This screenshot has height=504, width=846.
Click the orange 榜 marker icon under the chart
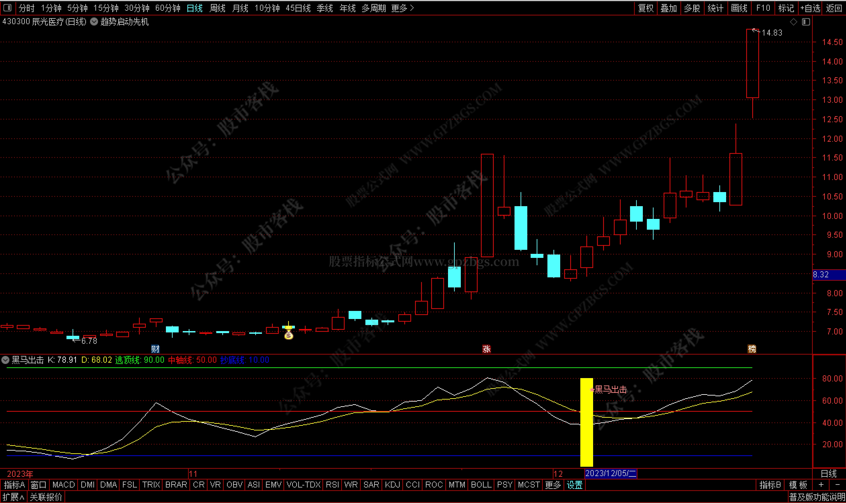click(752, 349)
